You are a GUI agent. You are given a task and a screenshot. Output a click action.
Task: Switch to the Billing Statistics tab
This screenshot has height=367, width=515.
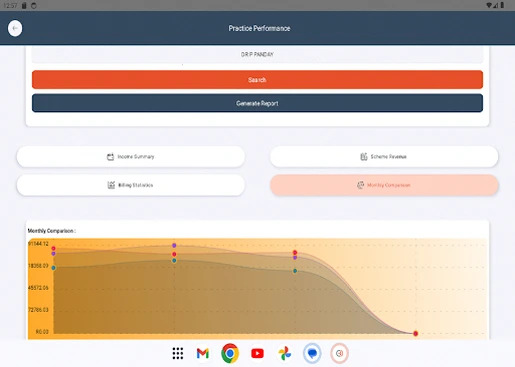[x=131, y=185]
